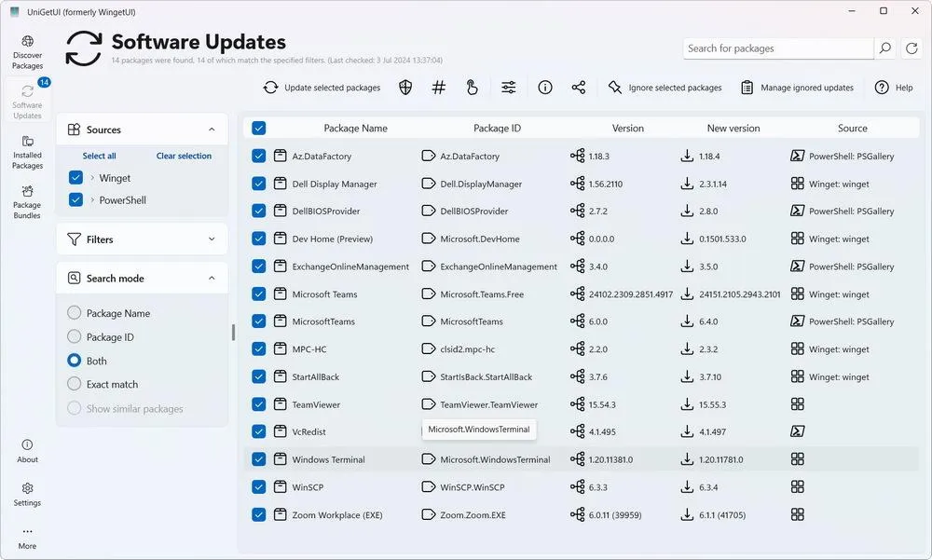Uncheck the PowerShell source checkbox
This screenshot has width=932, height=560.
point(75,199)
